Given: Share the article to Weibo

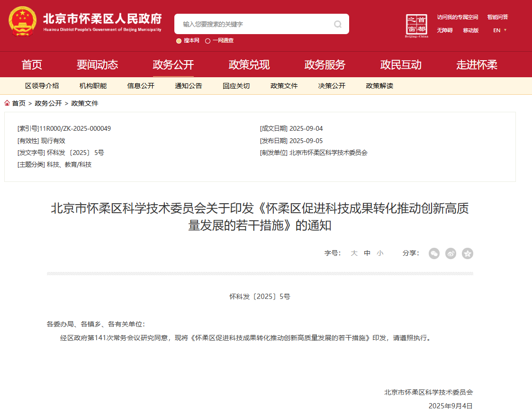Looking at the screenshot, I should tap(450, 253).
